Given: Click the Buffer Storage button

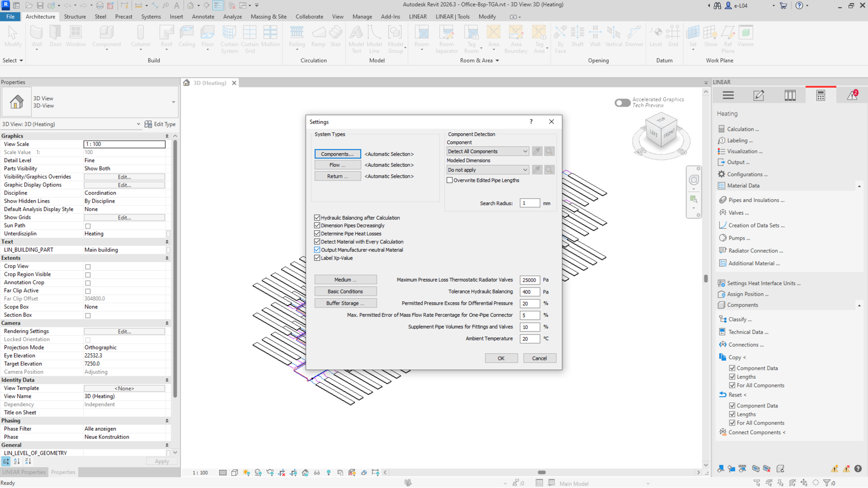Looking at the screenshot, I should (345, 303).
